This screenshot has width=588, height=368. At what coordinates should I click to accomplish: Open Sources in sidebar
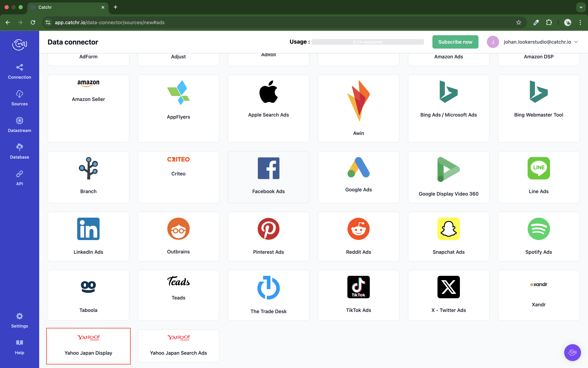(x=19, y=98)
